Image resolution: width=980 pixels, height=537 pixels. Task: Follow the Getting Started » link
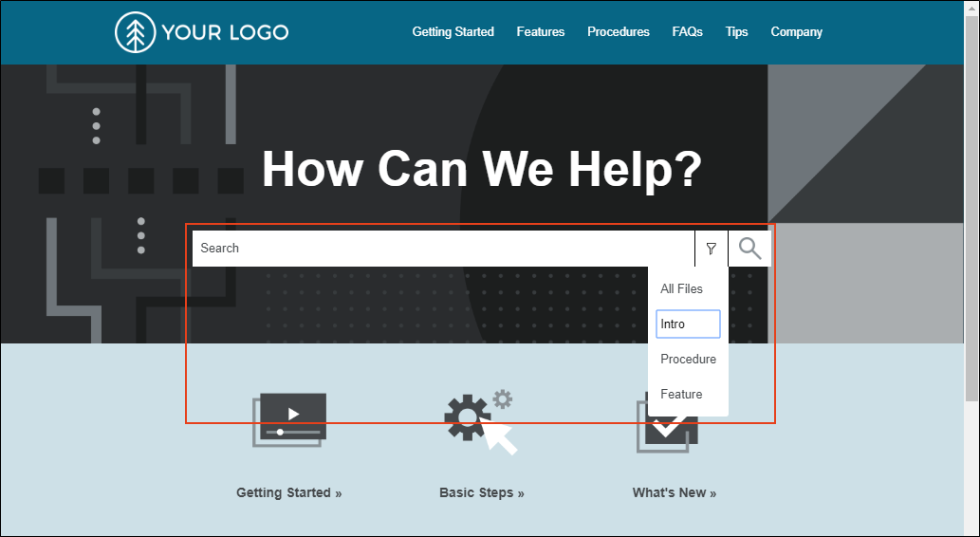coord(288,492)
